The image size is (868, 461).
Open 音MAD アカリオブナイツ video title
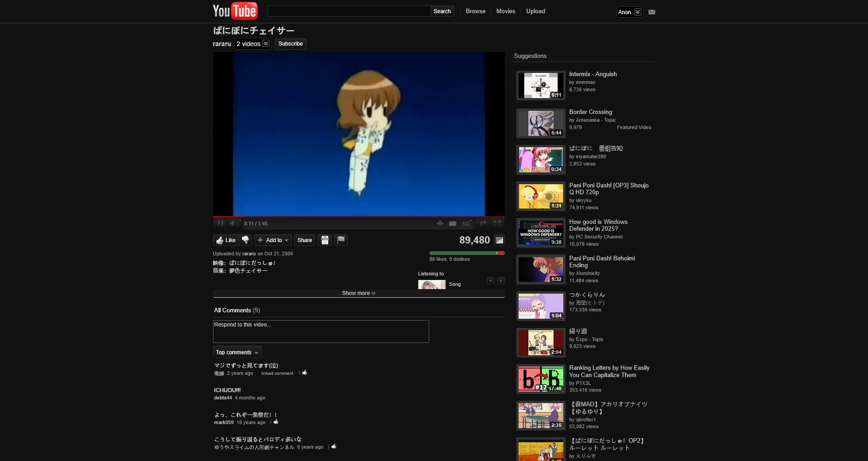pos(608,408)
